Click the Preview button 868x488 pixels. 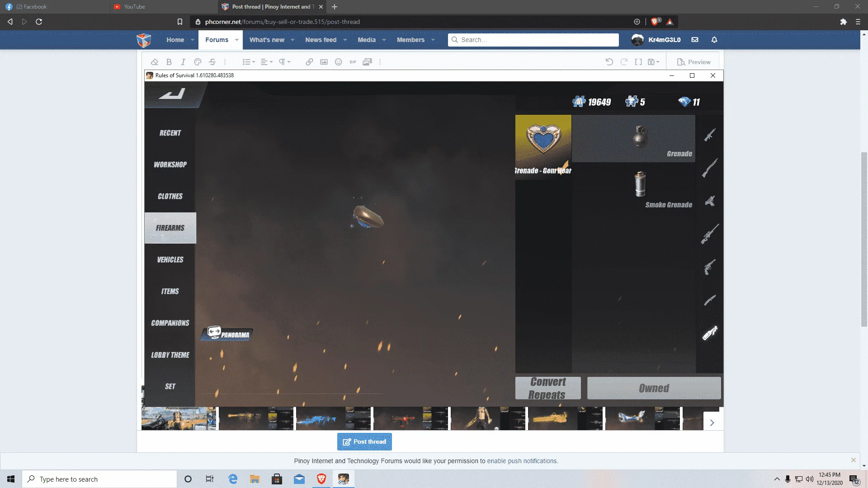coord(694,62)
